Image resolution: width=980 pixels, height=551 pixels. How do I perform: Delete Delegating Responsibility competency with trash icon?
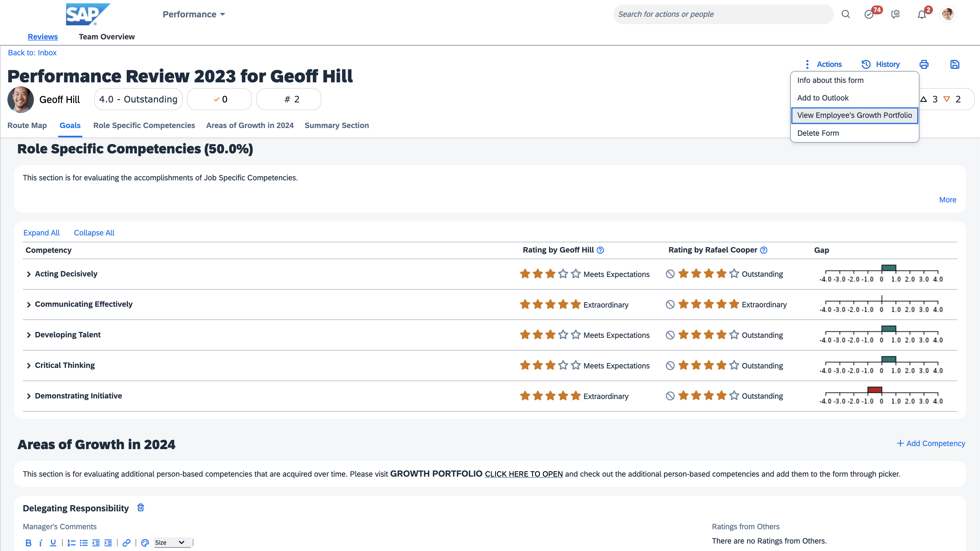point(140,508)
